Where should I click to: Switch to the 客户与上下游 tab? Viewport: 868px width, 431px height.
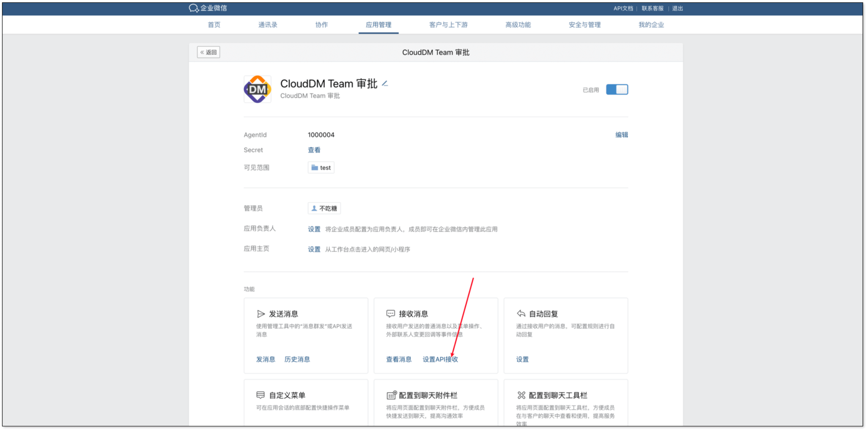(448, 25)
